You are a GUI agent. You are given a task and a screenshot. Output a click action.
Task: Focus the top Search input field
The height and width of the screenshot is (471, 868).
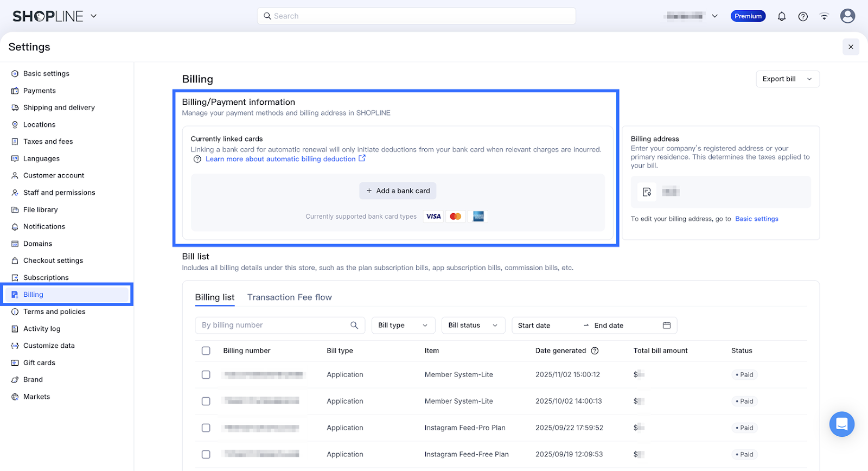coord(416,16)
